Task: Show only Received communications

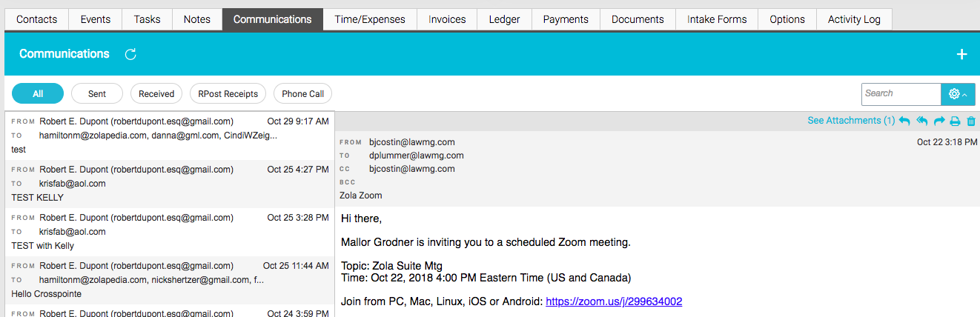Action: [x=156, y=94]
